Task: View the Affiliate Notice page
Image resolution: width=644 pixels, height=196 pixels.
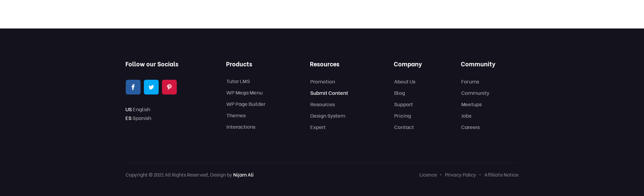Action: click(501, 175)
